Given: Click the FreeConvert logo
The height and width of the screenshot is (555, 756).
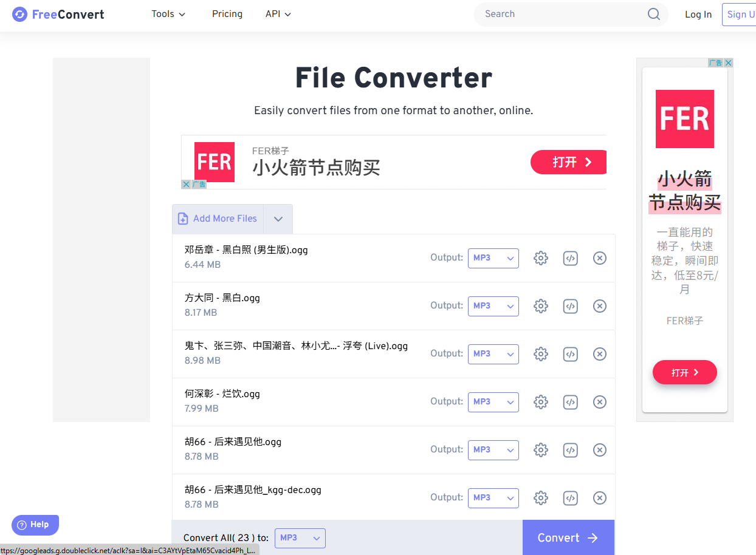Looking at the screenshot, I should point(58,14).
